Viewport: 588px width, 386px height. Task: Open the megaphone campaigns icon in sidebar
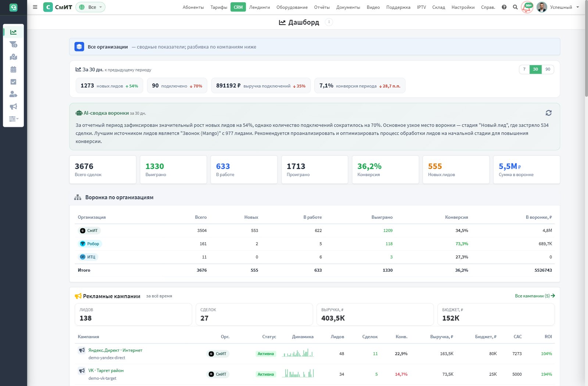pyautogui.click(x=13, y=107)
